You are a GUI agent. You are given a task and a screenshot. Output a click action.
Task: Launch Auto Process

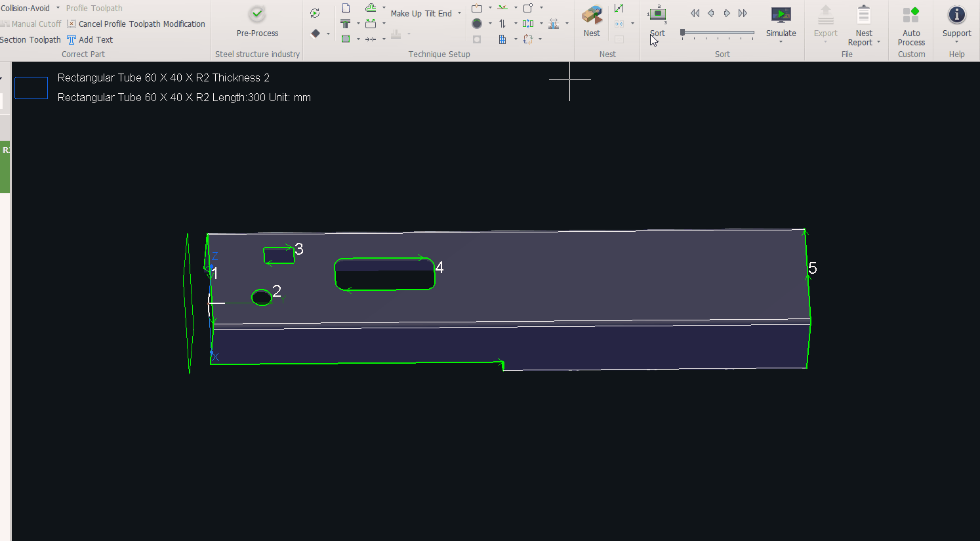pyautogui.click(x=911, y=14)
